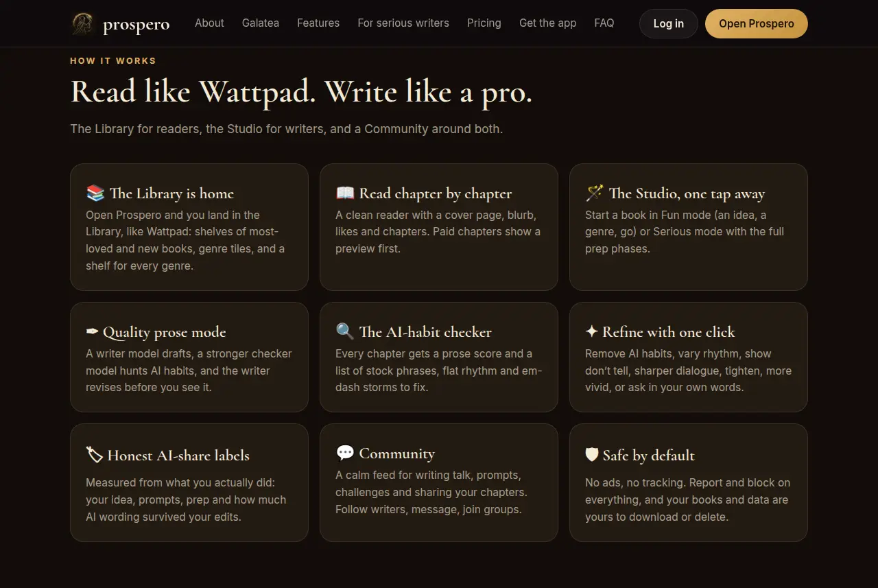Click the Fun mode description paragraph
878x588 pixels.
[x=685, y=232]
